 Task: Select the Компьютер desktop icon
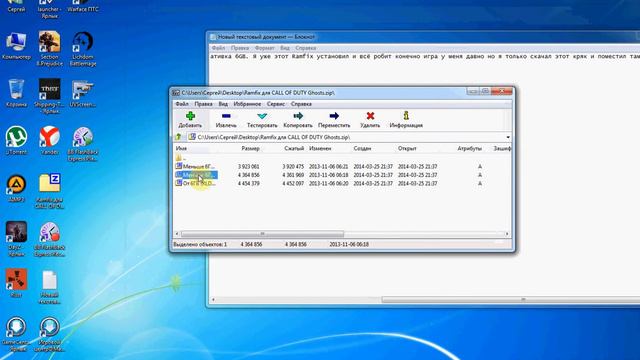point(16,47)
